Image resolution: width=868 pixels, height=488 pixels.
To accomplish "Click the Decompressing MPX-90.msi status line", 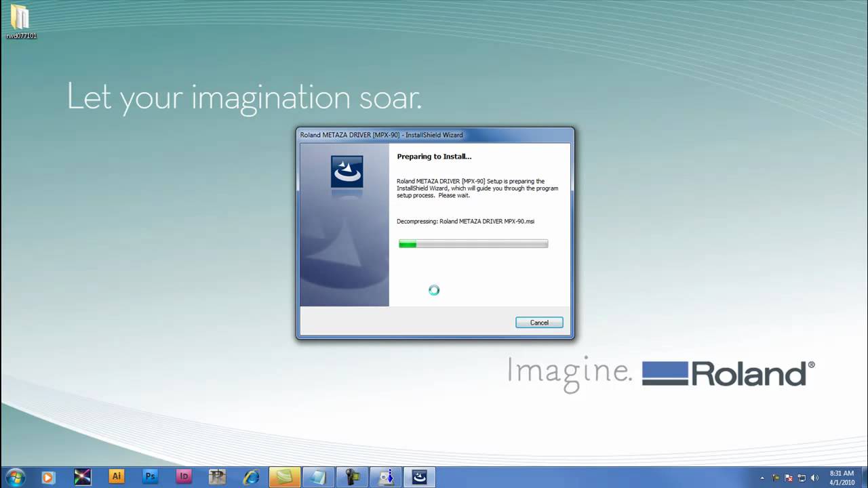I will point(465,222).
